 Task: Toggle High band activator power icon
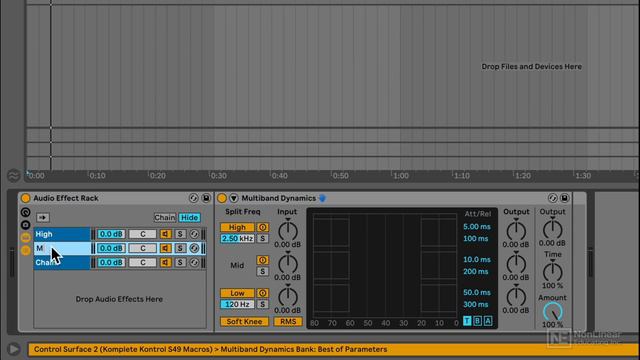(x=262, y=227)
